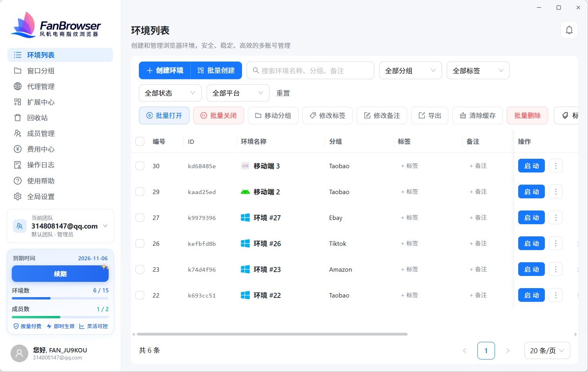Viewport: 588px width, 372px height.
Task: Click the Windows icon of 环境 #26
Action: point(245,243)
